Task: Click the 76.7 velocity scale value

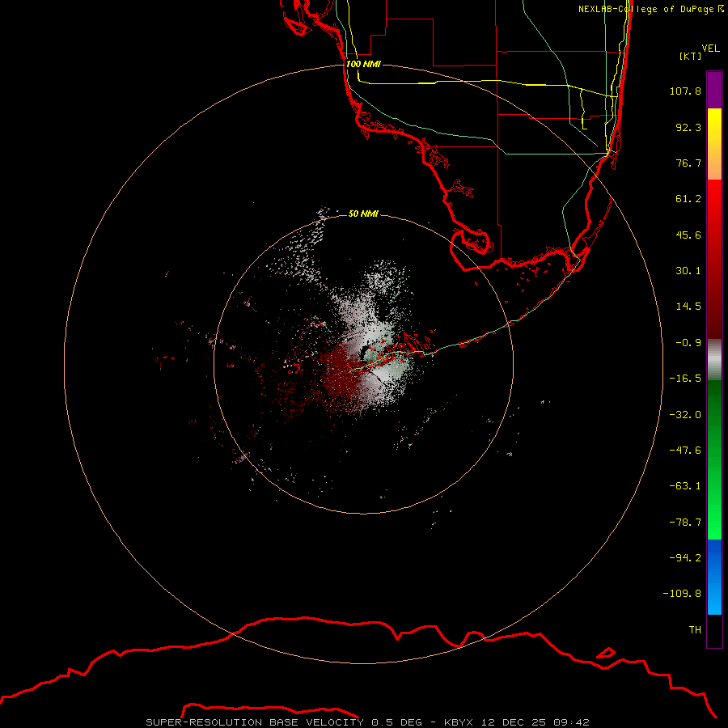Action: click(x=688, y=163)
